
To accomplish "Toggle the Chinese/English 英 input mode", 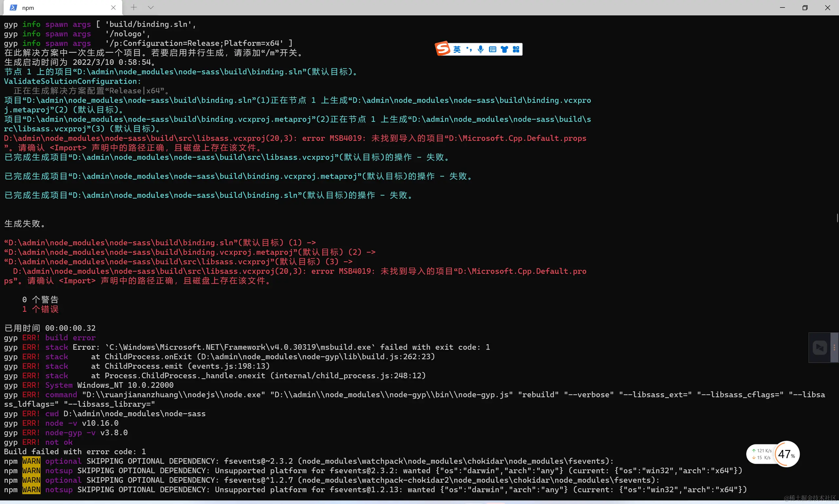I will coord(457,49).
